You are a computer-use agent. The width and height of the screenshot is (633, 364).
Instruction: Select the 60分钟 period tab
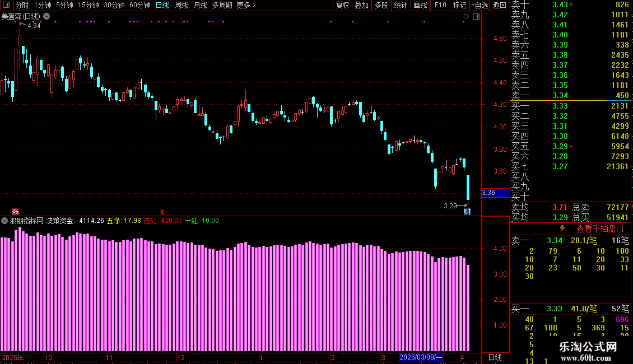tap(140, 5)
